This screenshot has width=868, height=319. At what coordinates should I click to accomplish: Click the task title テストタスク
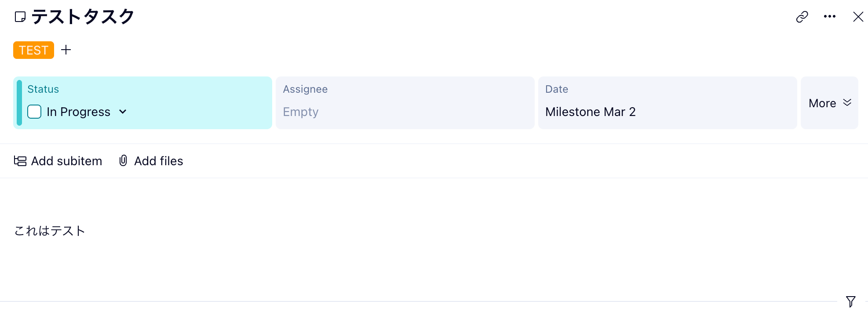pos(83,17)
